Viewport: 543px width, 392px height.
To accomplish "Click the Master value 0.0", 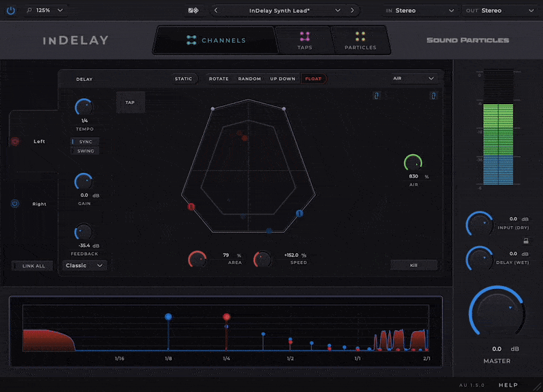I will pyautogui.click(x=497, y=349).
